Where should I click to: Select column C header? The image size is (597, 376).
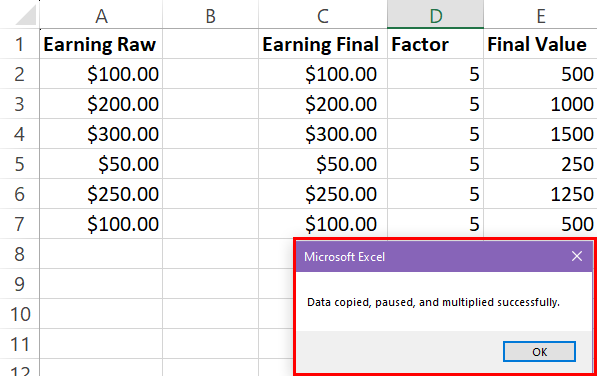click(x=323, y=15)
